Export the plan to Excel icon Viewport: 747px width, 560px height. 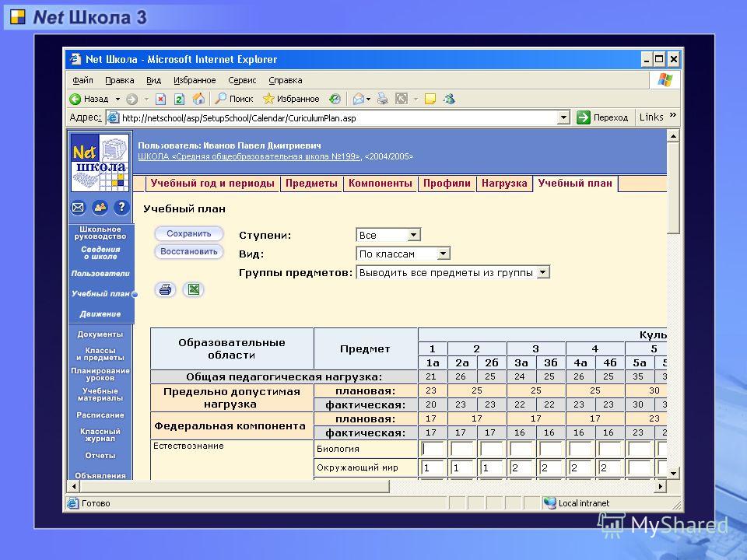(x=194, y=289)
